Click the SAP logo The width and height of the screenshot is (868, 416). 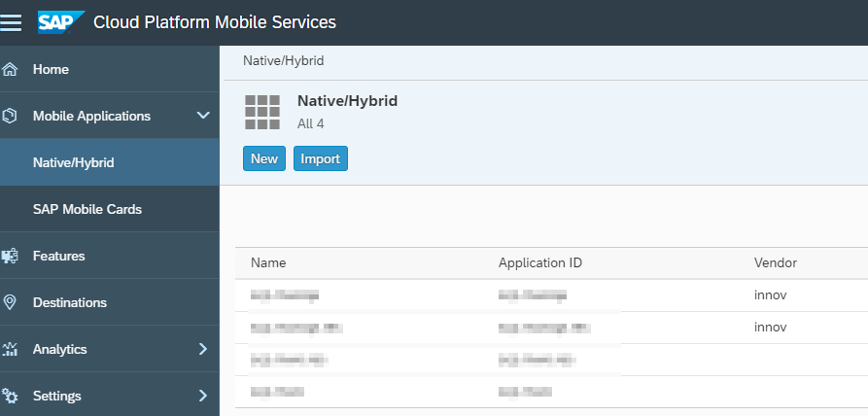tap(60, 21)
